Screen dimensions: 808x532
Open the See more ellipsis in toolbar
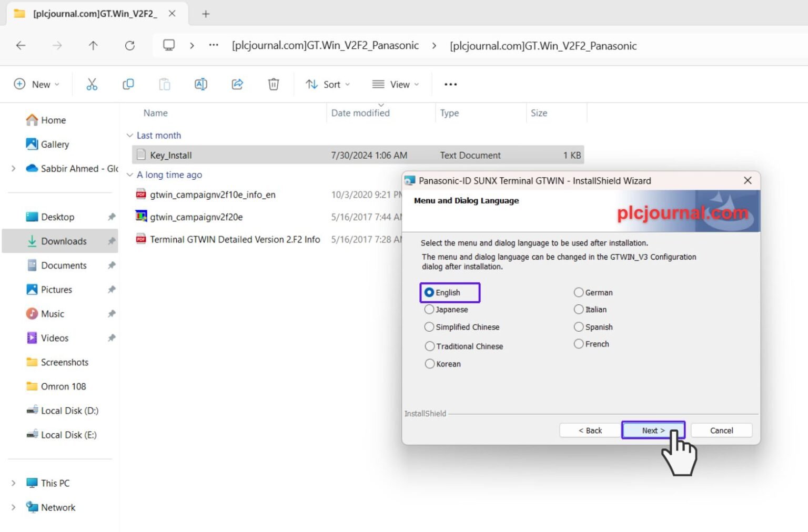coord(451,84)
